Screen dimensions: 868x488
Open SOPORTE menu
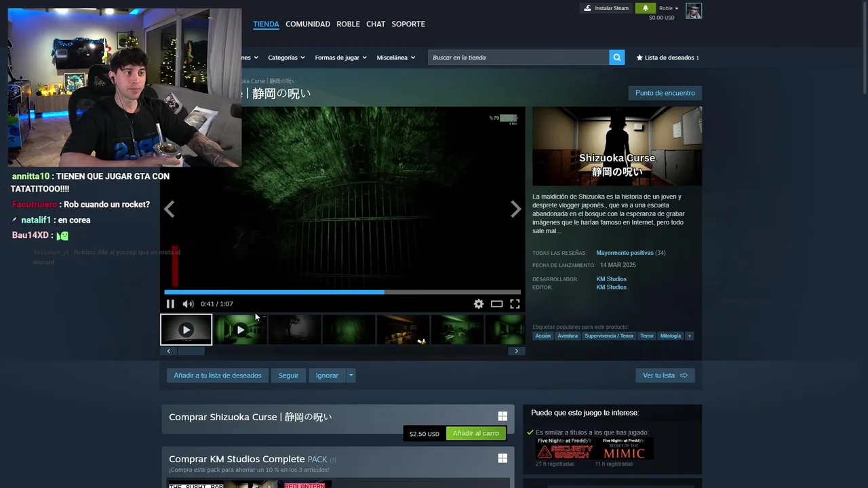click(408, 24)
